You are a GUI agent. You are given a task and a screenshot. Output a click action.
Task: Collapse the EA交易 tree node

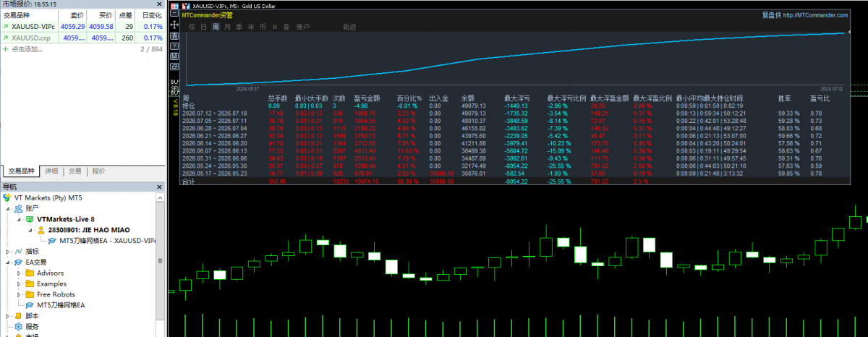coord(8,262)
